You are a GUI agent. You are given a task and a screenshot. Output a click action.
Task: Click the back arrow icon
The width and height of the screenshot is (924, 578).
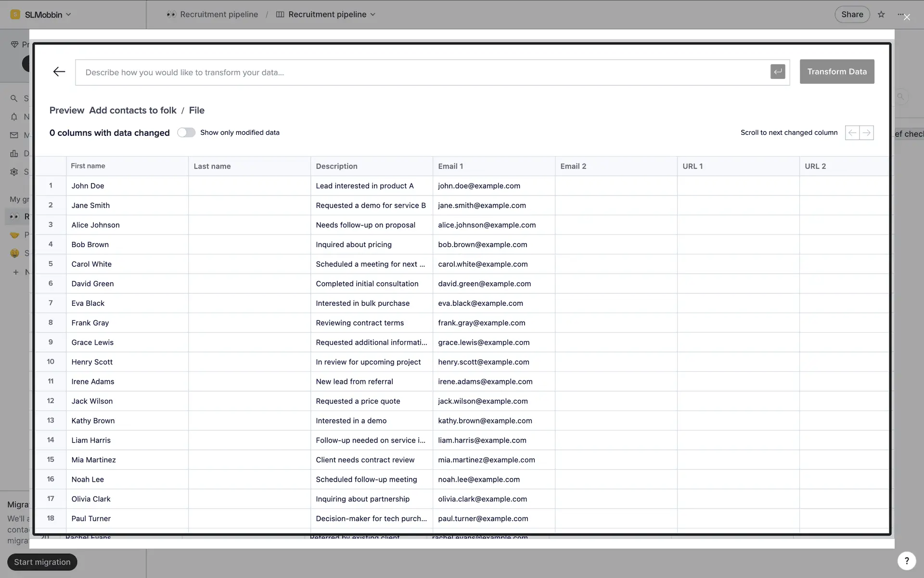(x=59, y=72)
